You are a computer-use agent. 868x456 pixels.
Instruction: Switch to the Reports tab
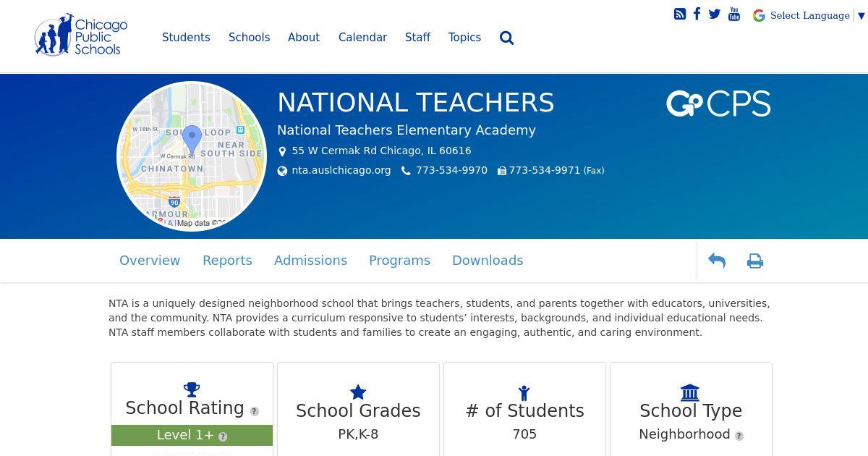tap(227, 261)
